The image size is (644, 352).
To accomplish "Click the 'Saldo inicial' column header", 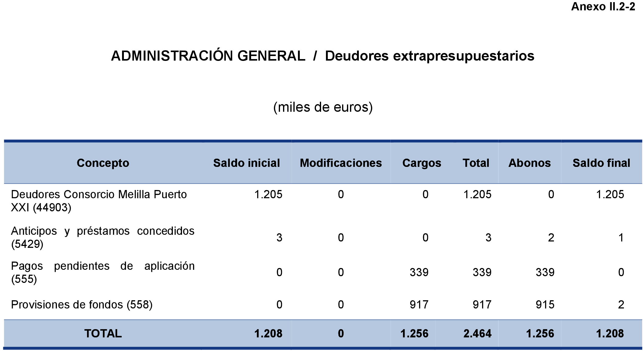I will (x=247, y=163).
